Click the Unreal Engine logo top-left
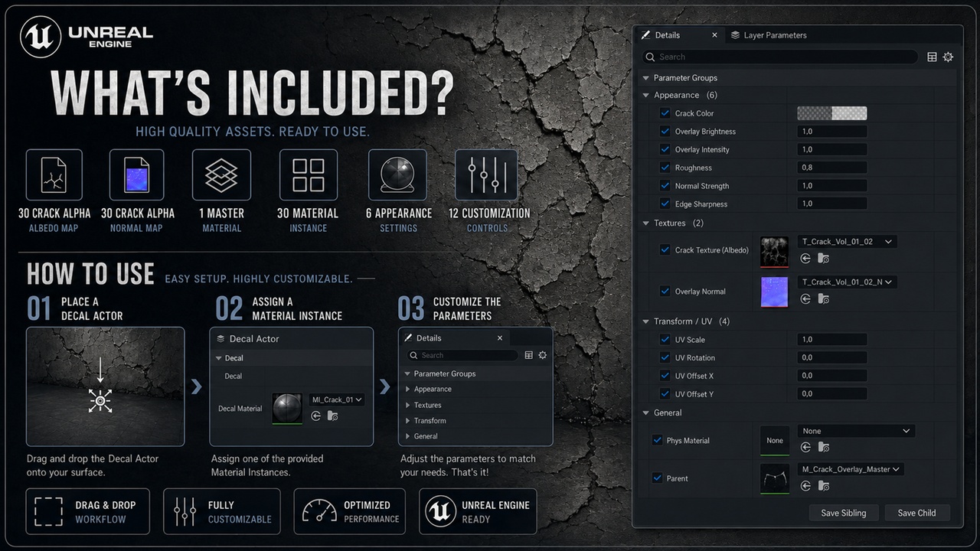 (x=41, y=37)
